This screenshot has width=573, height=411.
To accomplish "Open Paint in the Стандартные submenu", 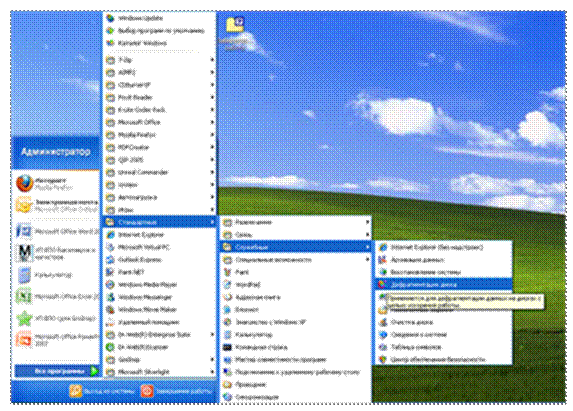I will click(x=296, y=272).
